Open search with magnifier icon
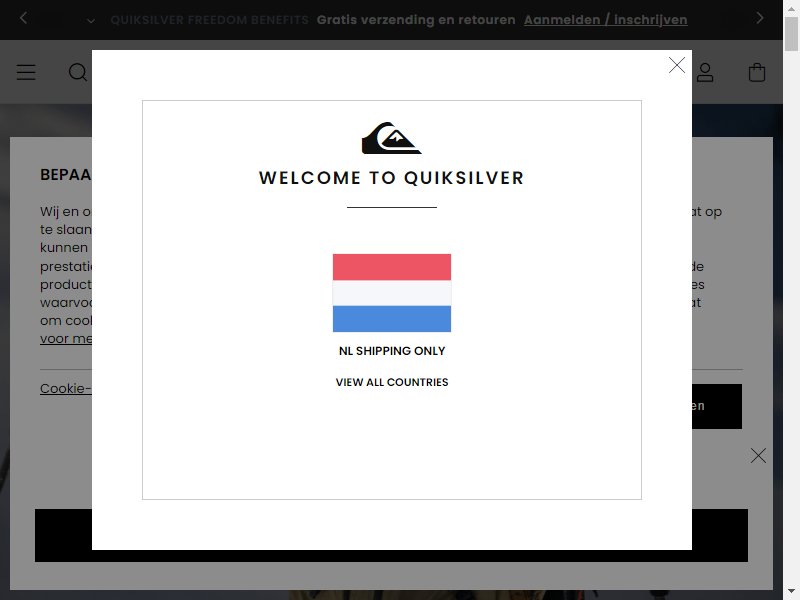This screenshot has width=800, height=600. pos(78,72)
